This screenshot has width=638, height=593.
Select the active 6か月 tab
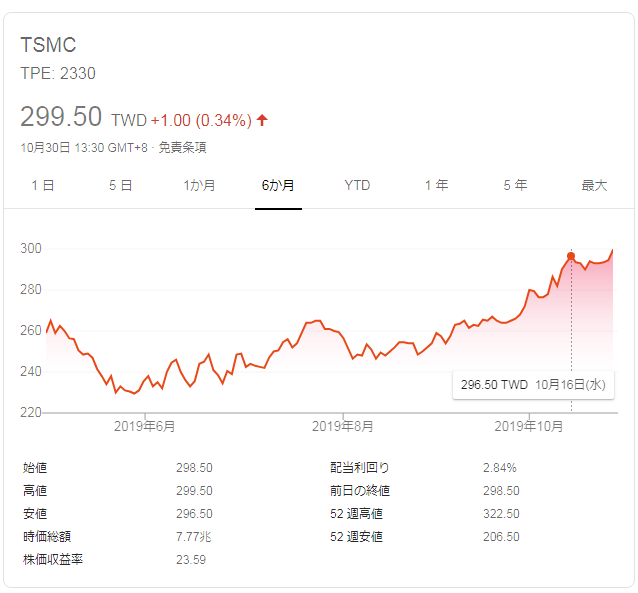[278, 185]
